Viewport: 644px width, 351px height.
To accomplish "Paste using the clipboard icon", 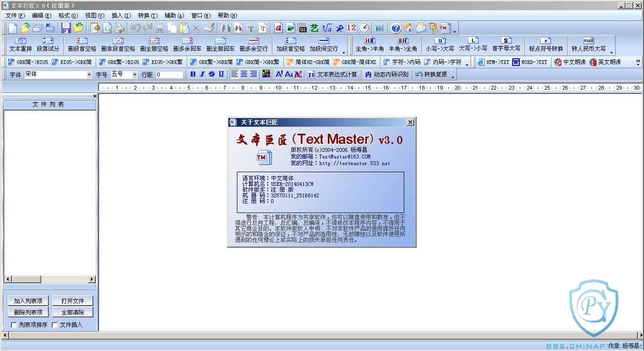I will click(x=184, y=28).
